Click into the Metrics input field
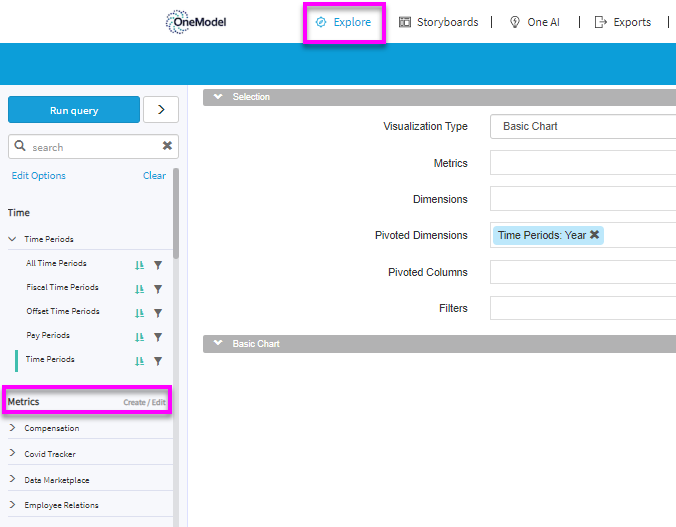 point(582,163)
